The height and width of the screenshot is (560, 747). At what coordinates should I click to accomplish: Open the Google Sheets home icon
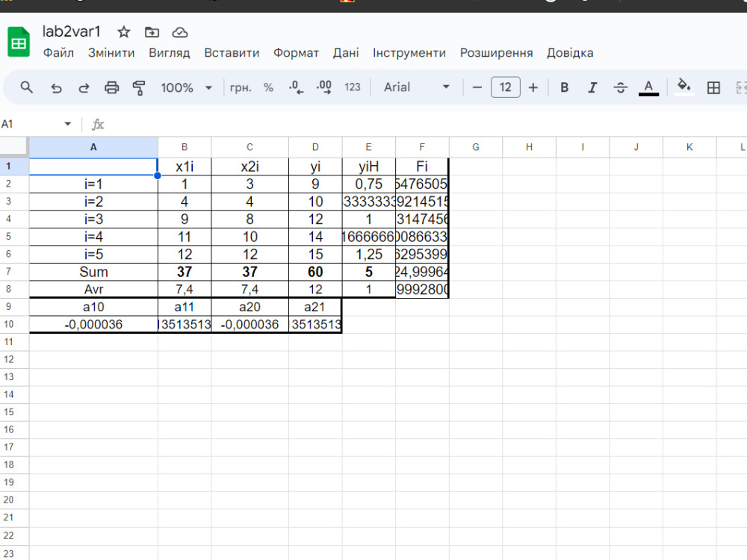(x=19, y=43)
